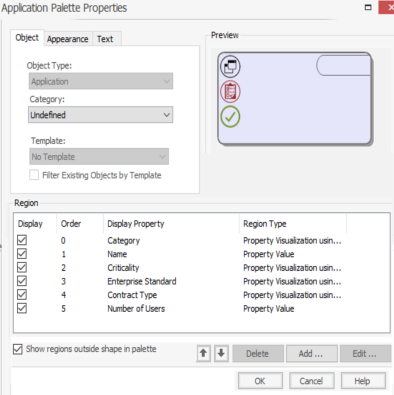Image resolution: width=394 pixels, height=395 pixels.
Task: Click the application category icon in preview
Action: (230, 66)
